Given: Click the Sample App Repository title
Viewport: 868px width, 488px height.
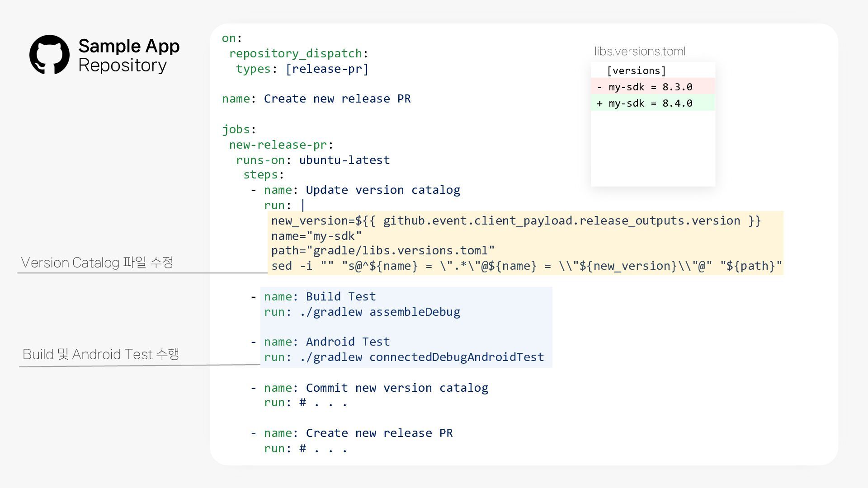Looking at the screenshot, I should point(128,56).
